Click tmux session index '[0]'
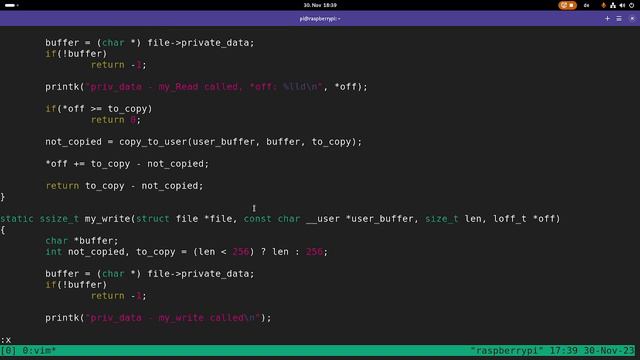Image resolution: width=640 pixels, height=360 pixels. [x=8, y=351]
